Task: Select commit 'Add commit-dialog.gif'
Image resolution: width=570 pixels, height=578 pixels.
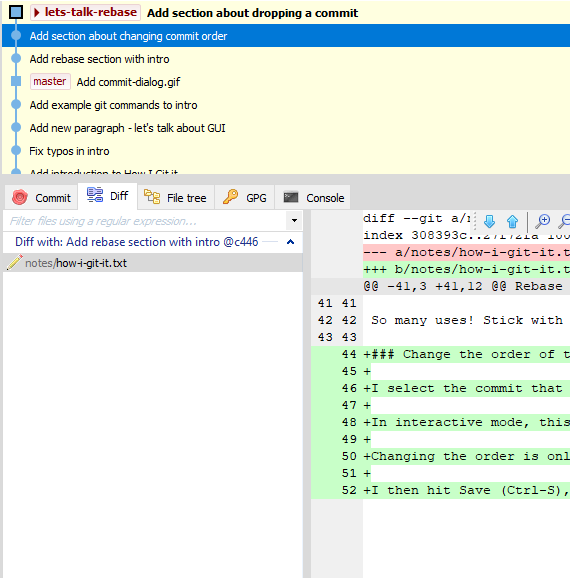Action: (128, 82)
